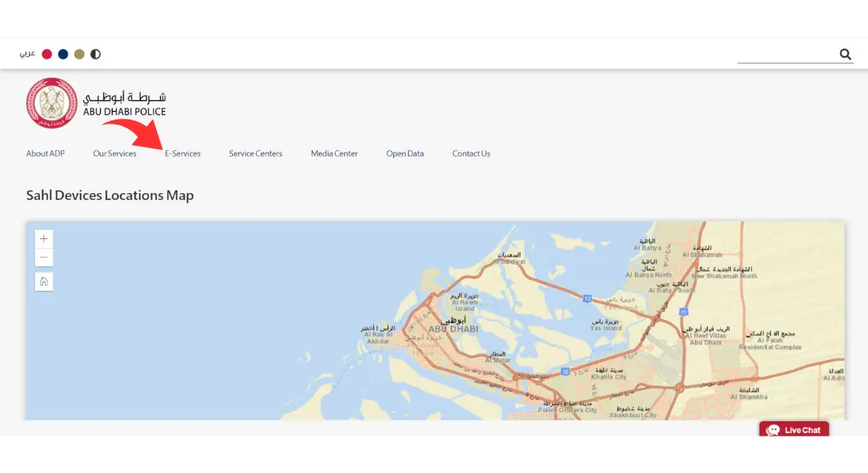
Task: Open the Our Services menu
Action: click(114, 153)
